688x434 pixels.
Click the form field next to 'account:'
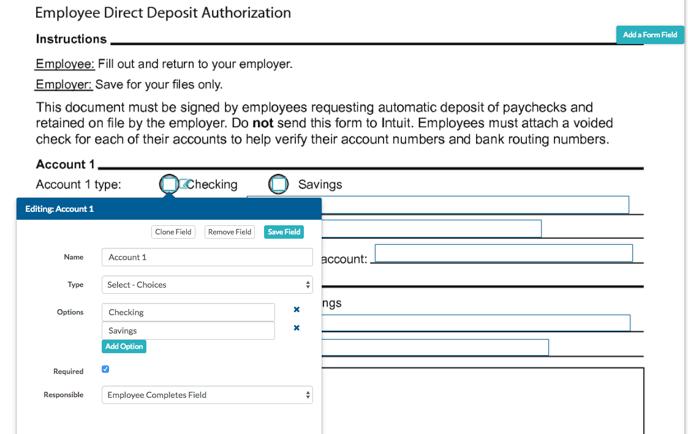[x=504, y=253]
